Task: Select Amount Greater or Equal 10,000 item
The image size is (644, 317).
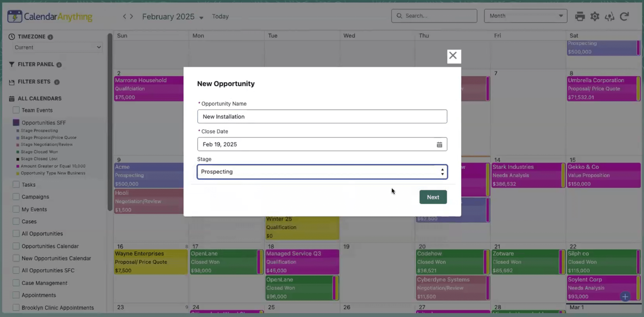Action: click(x=53, y=166)
